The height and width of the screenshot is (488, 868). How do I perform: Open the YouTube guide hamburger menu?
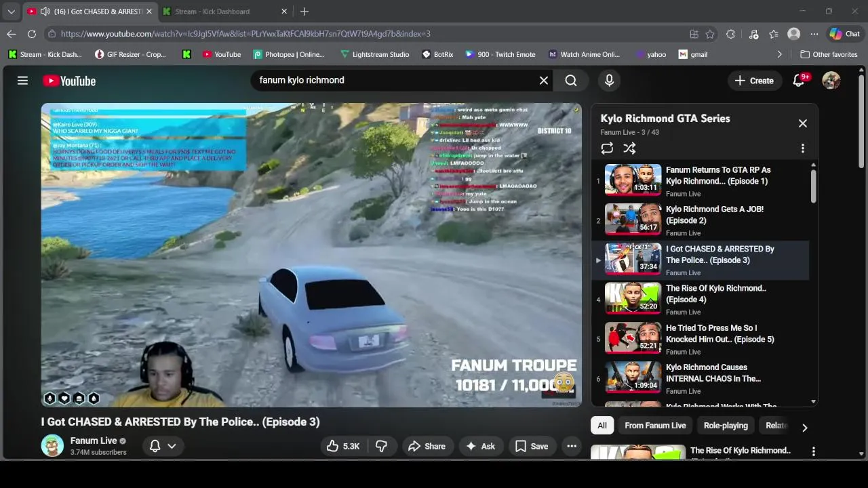click(x=22, y=81)
